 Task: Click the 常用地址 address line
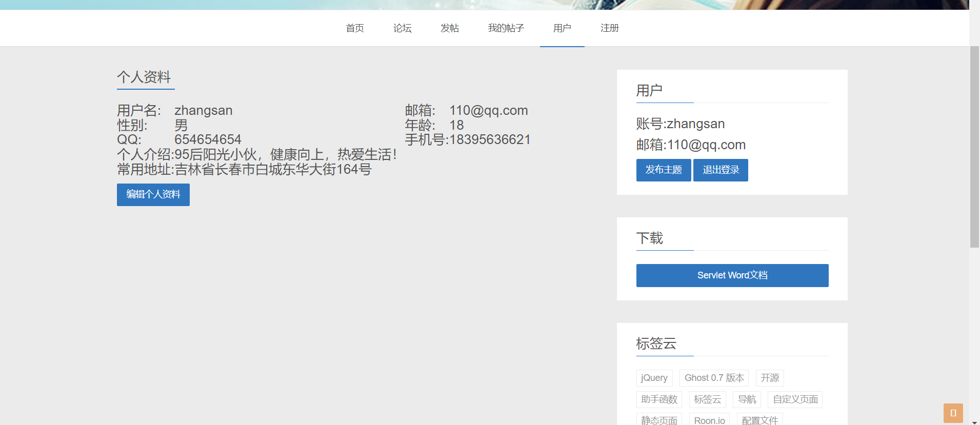244,169
